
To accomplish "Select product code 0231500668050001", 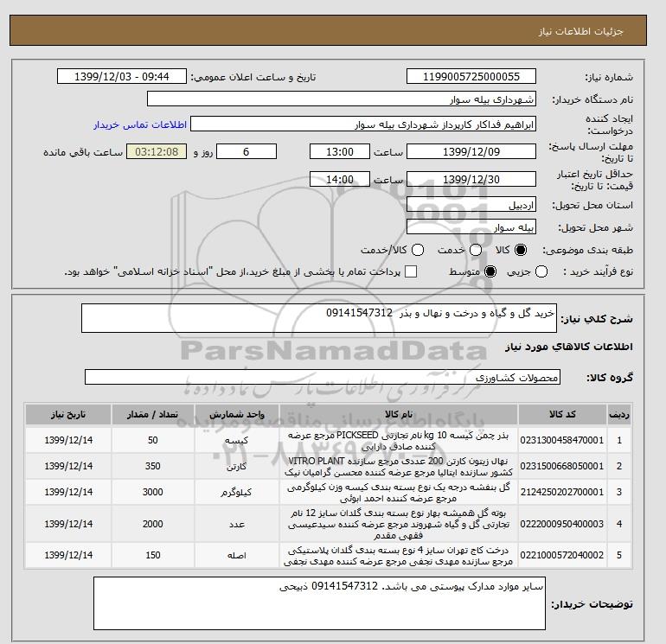I will pyautogui.click(x=562, y=466).
